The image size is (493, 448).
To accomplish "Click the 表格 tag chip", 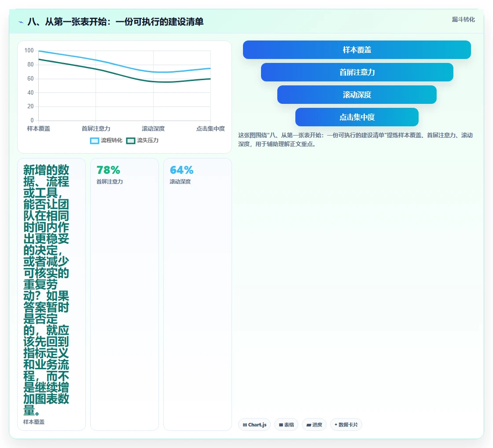I will click(286, 425).
